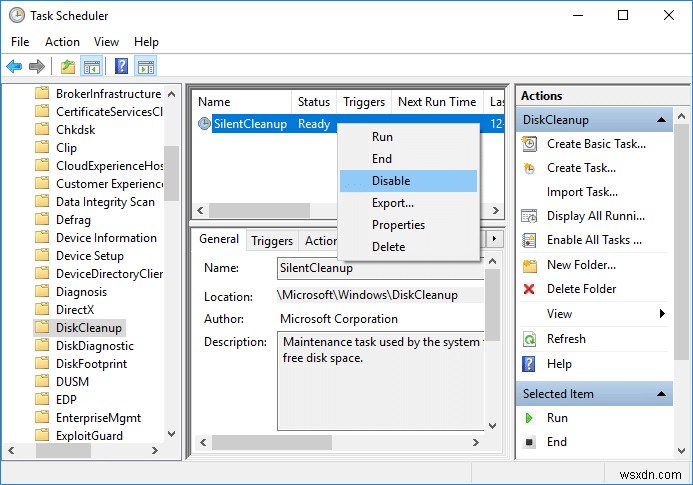The height and width of the screenshot is (485, 693).
Task: Click the Help question-mark toolbar icon
Action: click(x=122, y=67)
